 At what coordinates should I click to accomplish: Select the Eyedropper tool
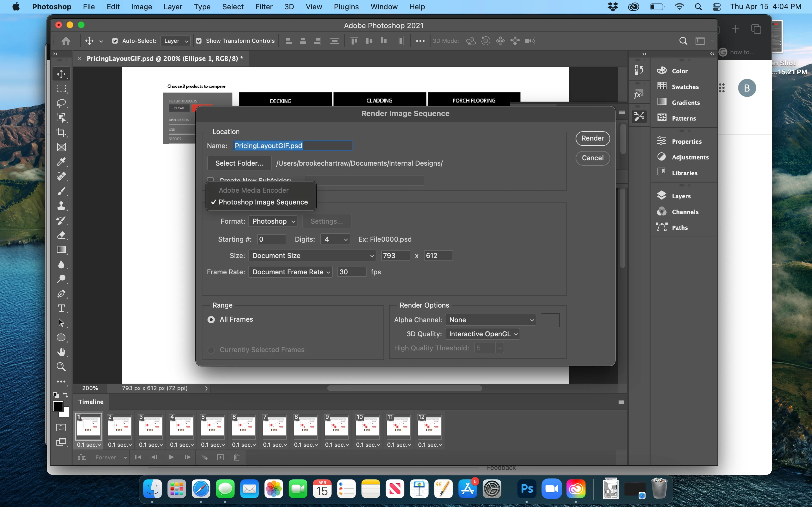coord(61,162)
